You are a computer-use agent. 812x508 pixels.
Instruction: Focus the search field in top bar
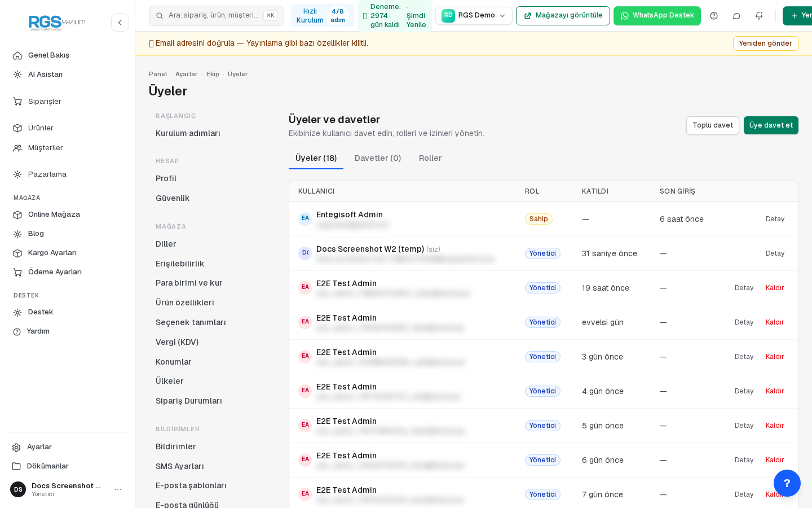(217, 16)
